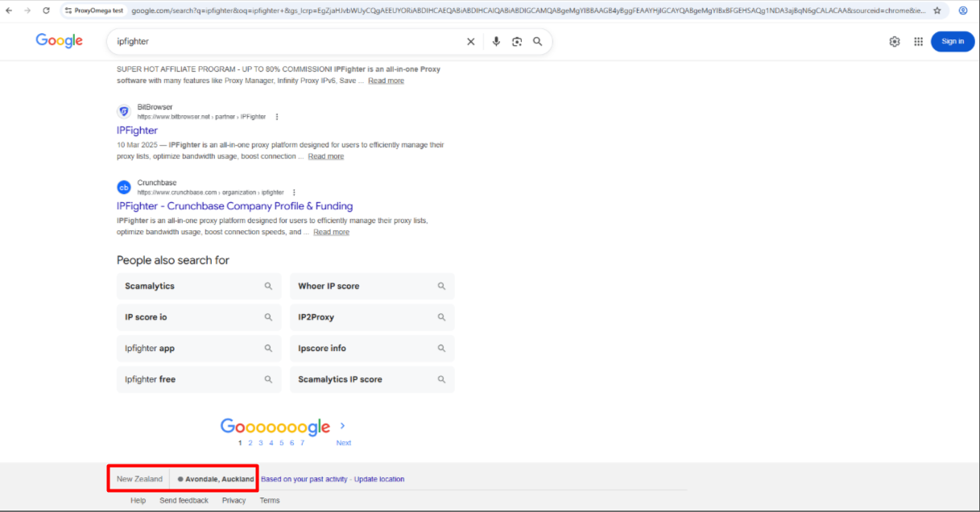Viewport: 980px width, 512px height.
Task: Click the Sign in button
Action: tap(953, 41)
